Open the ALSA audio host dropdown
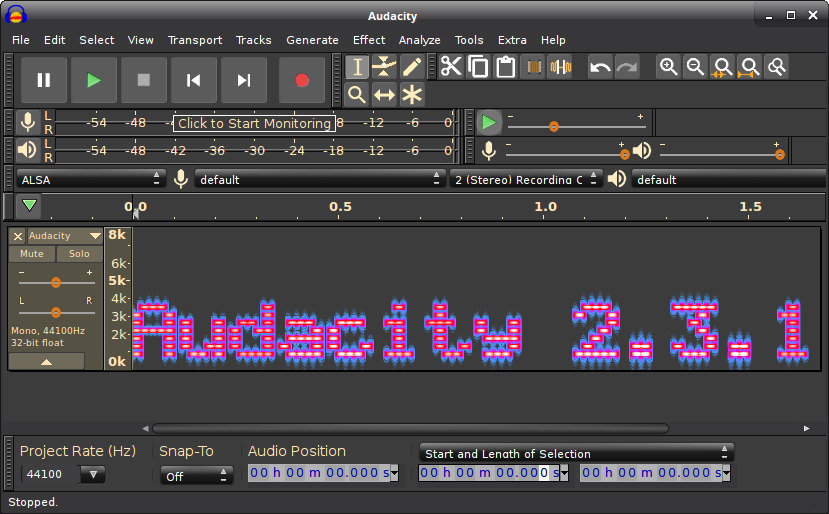829x514 pixels. click(x=91, y=180)
